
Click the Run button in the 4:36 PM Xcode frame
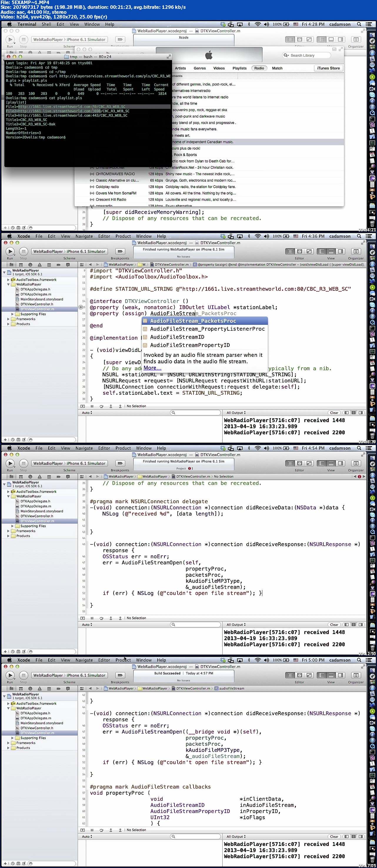(10, 251)
